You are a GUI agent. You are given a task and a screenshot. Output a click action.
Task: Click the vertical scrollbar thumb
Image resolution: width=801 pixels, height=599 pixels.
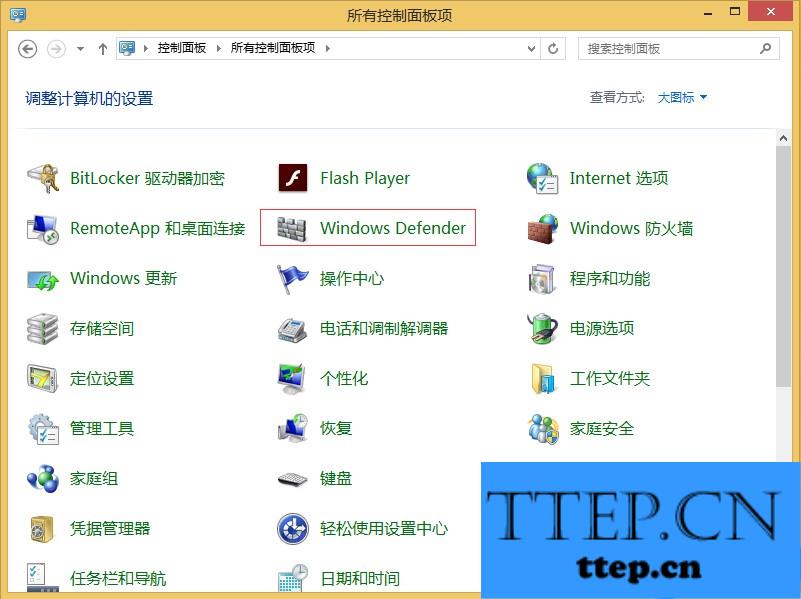783,266
